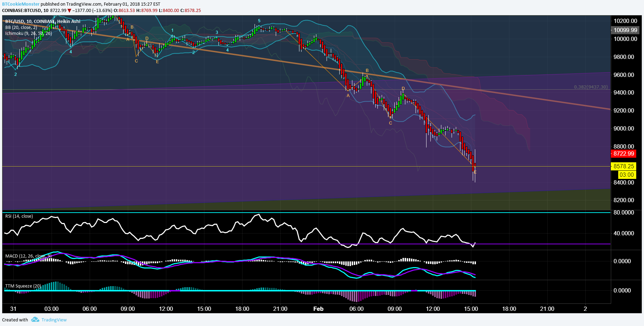Image resolution: width=644 pixels, height=326 pixels.
Task: Click the 12:00 label after Feb
Action: tap(433, 309)
